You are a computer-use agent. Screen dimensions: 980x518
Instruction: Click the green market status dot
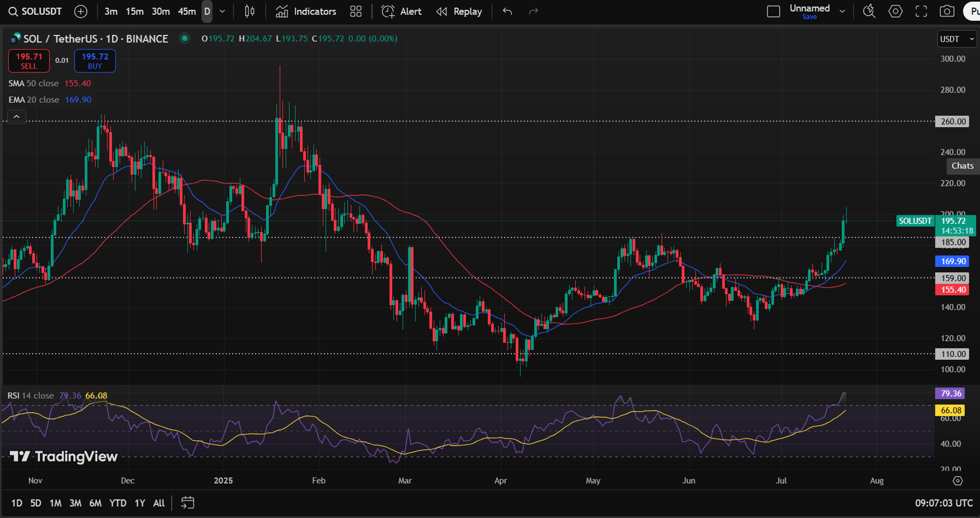point(185,38)
